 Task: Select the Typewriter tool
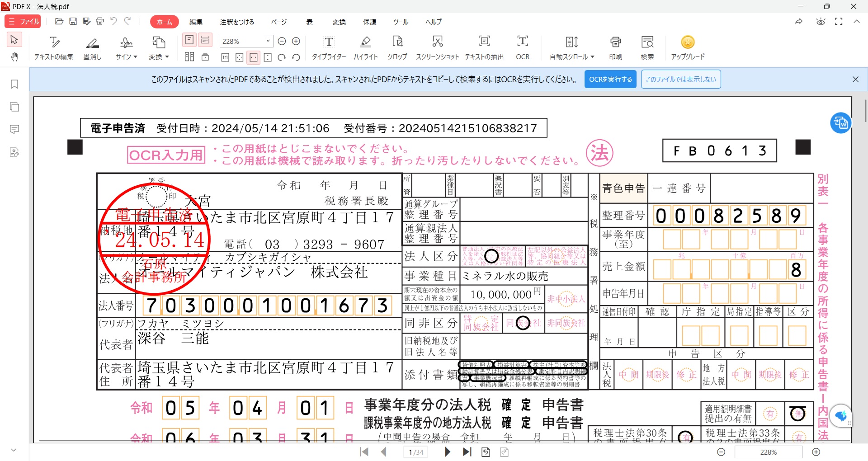[329, 47]
